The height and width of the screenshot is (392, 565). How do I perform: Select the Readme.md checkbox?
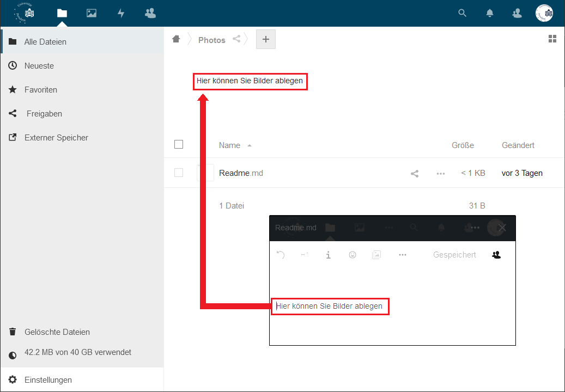[179, 173]
